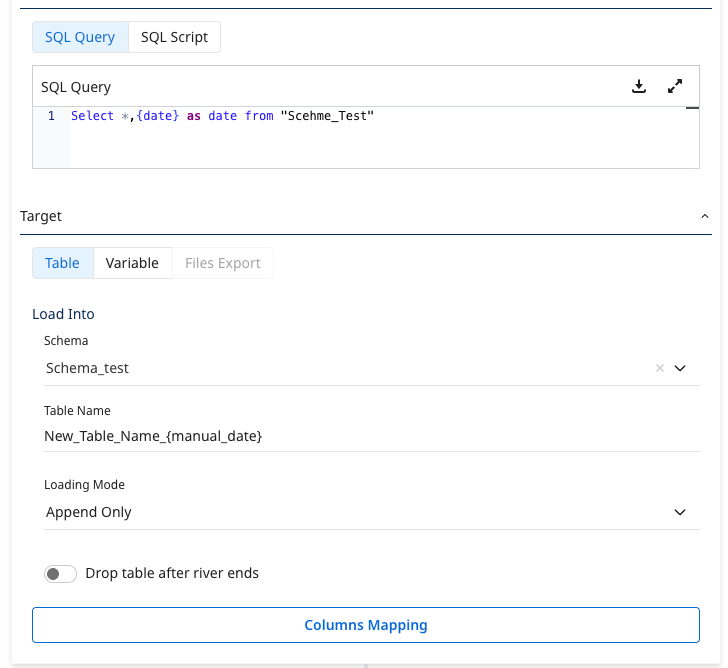Collapse the Target section with the caret
Viewport: 728px width, 668px height.
(704, 216)
